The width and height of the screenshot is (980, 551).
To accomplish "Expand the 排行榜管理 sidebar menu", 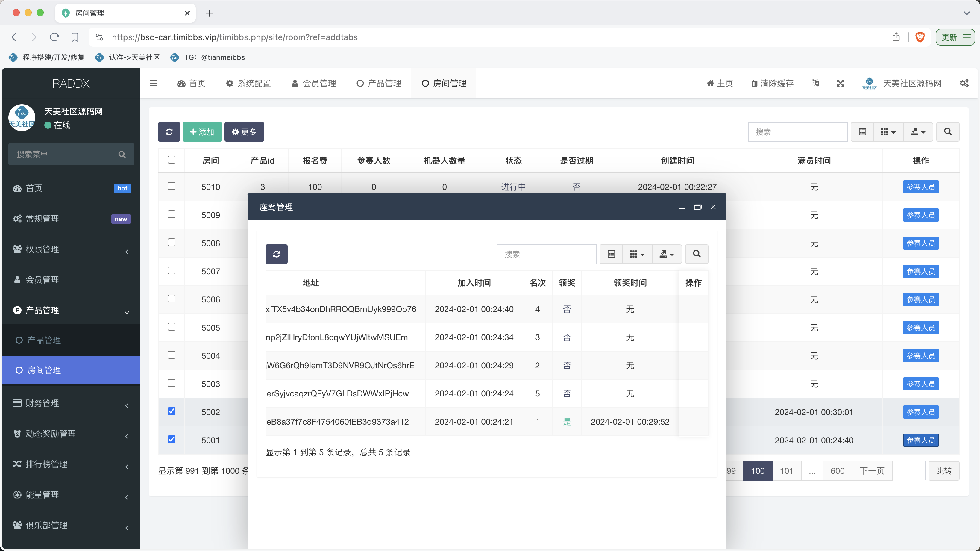I will pyautogui.click(x=71, y=464).
